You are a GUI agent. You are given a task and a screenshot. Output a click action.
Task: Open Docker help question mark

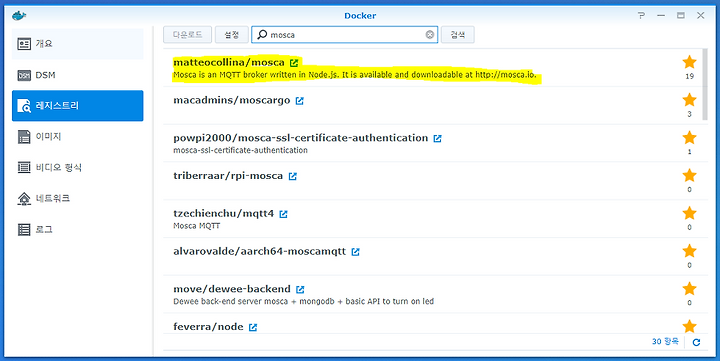coord(641,16)
